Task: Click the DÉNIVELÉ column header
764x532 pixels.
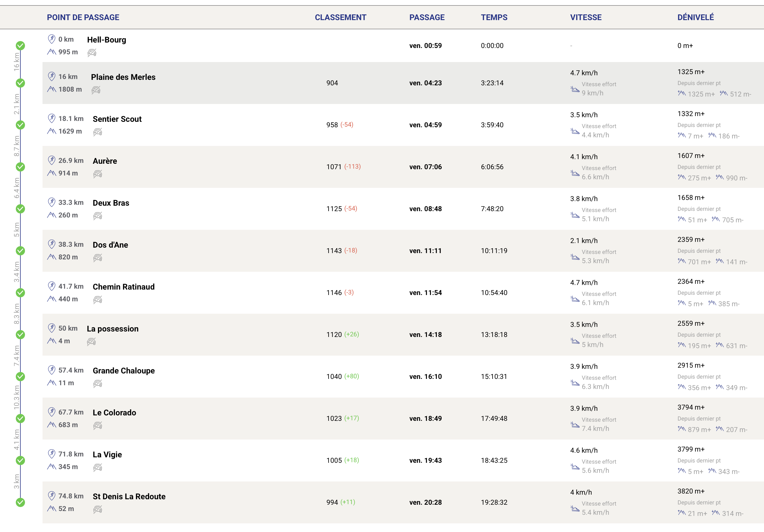Action: click(695, 17)
